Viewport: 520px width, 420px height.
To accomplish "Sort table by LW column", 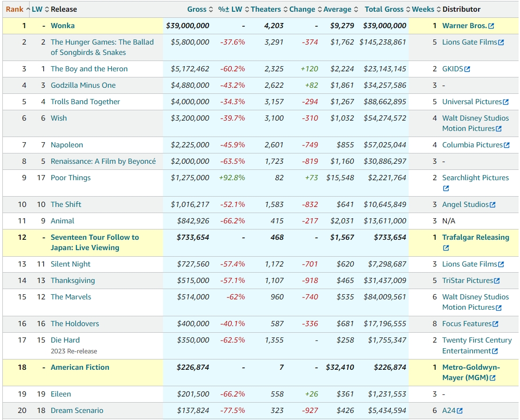I will (x=40, y=9).
